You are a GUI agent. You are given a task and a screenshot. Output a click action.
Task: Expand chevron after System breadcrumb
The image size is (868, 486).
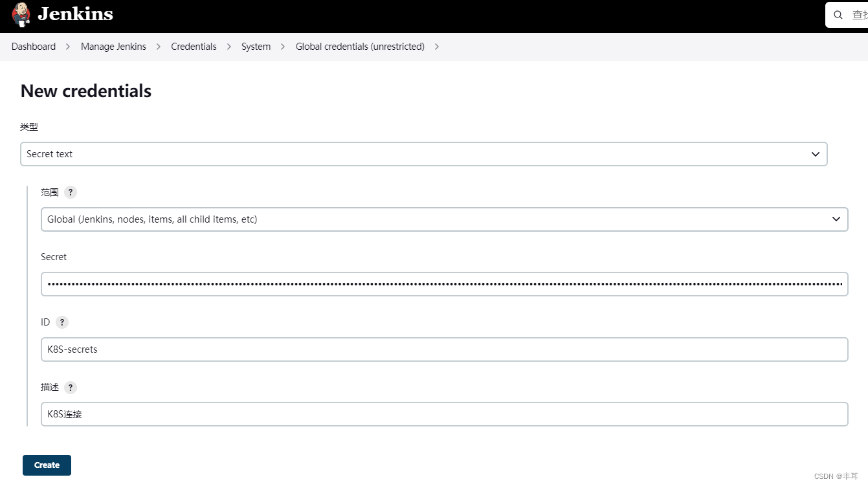283,47
